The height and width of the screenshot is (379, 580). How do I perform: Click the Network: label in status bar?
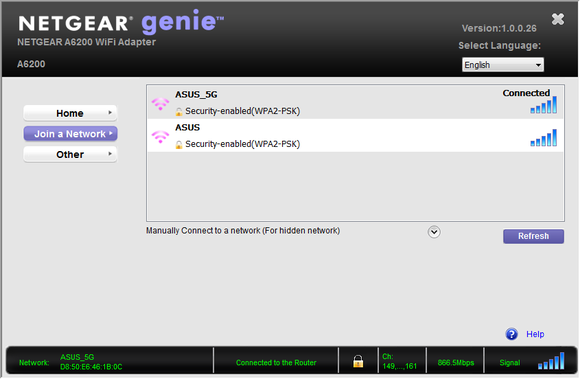coord(34,363)
